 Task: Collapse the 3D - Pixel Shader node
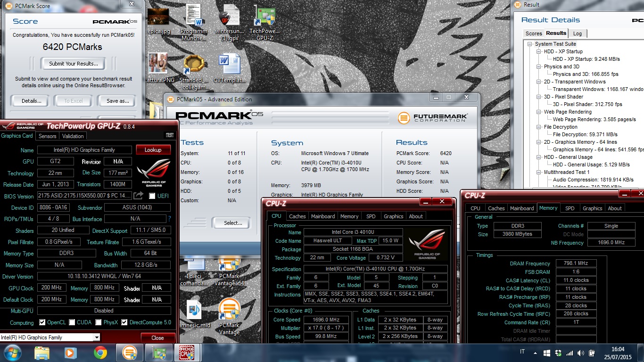539,97
